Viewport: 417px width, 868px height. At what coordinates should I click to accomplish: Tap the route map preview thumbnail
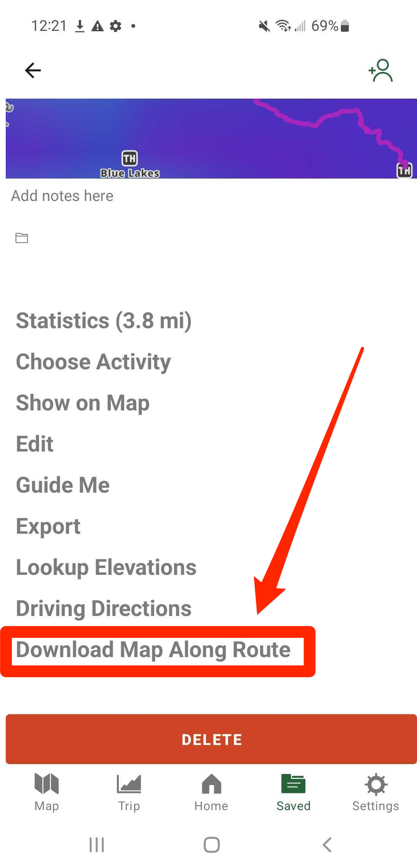click(211, 139)
